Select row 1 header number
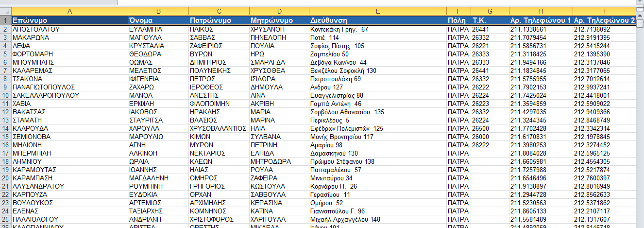The image size is (644, 228). coord(5,20)
